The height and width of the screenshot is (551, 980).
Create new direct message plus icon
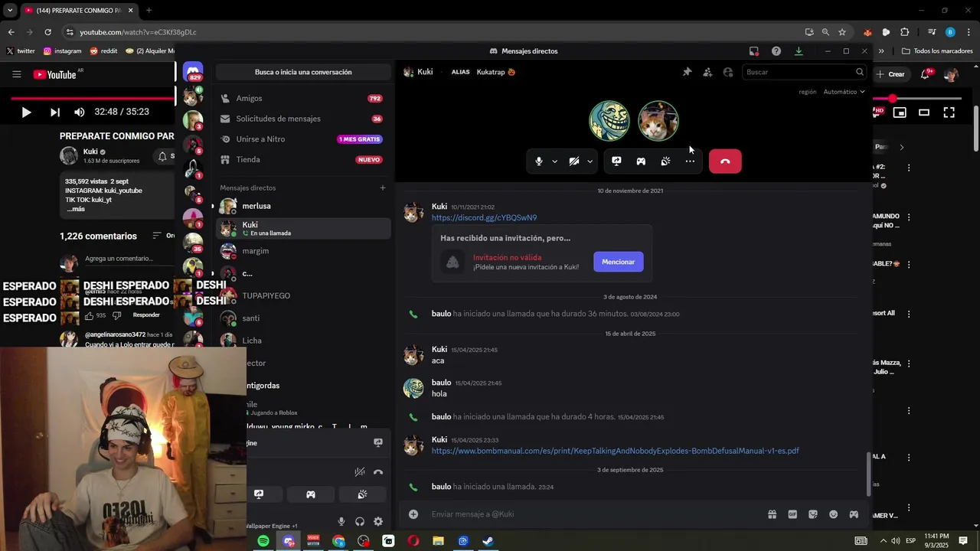coord(383,187)
